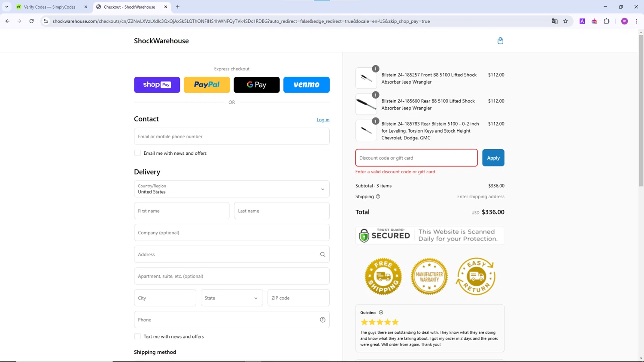
Task: Pay with Venmo button
Action: click(307, 84)
